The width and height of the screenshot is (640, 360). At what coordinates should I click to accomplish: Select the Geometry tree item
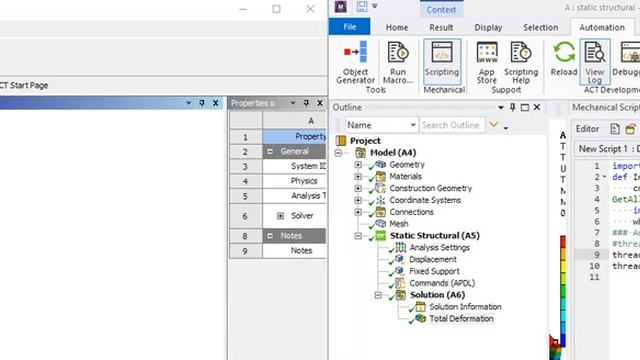407,164
